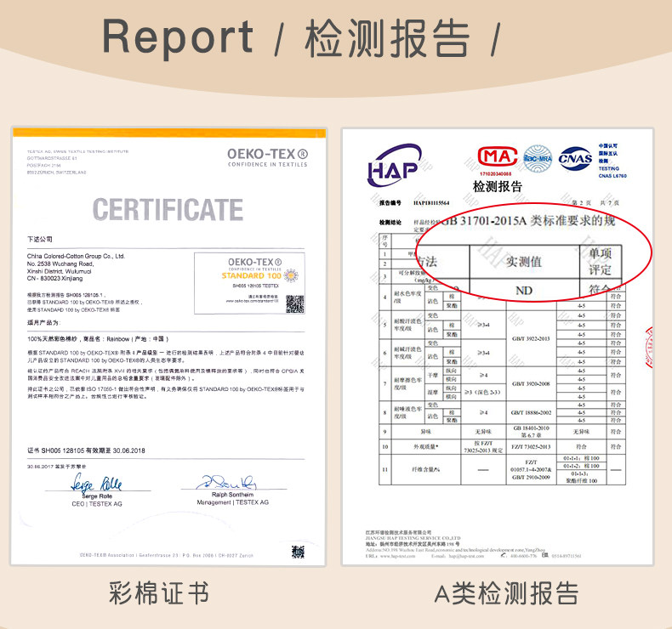Open the OEKO-TEX certificate image
The image size is (672, 629).
[x=168, y=347]
